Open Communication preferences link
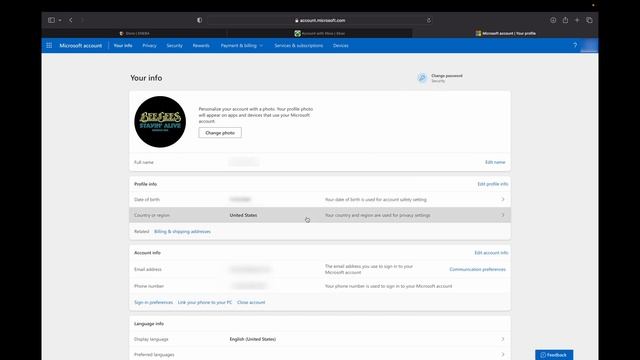This screenshot has height=360, width=640. coord(478,269)
